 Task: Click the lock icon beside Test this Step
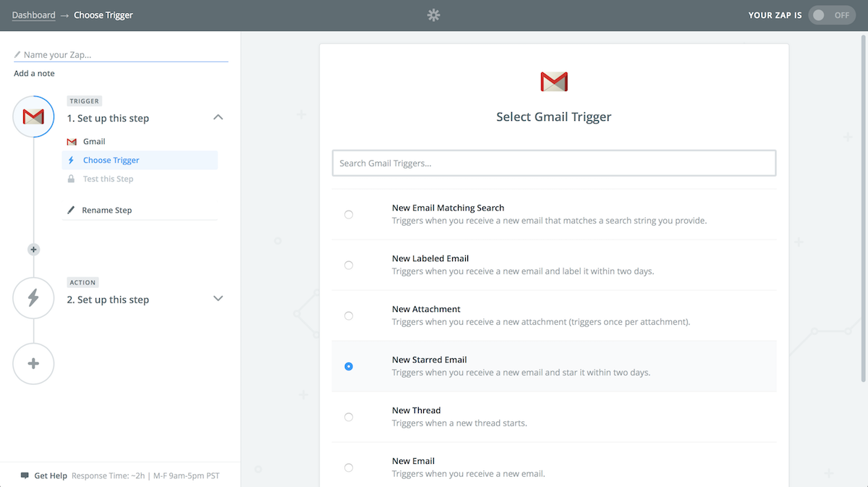pos(71,179)
